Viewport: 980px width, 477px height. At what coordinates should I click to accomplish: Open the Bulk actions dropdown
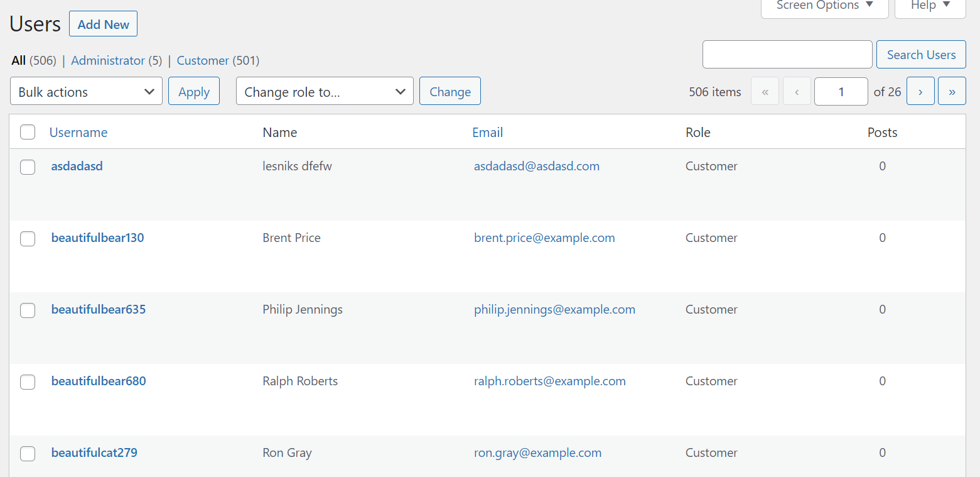click(x=86, y=91)
